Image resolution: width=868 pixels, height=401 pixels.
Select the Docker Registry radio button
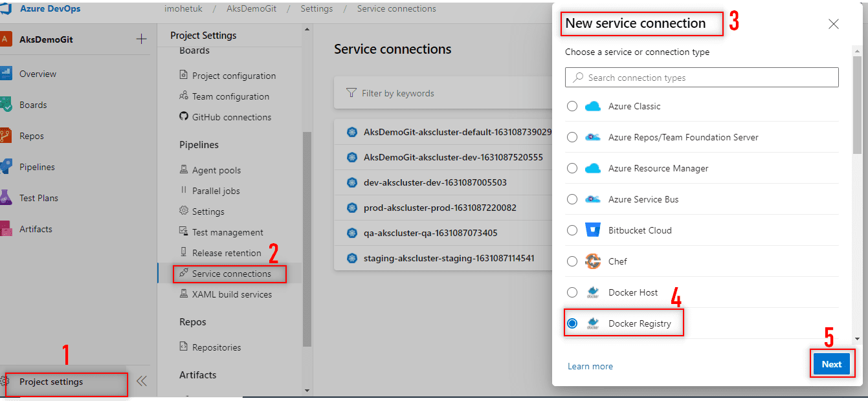pyautogui.click(x=572, y=323)
